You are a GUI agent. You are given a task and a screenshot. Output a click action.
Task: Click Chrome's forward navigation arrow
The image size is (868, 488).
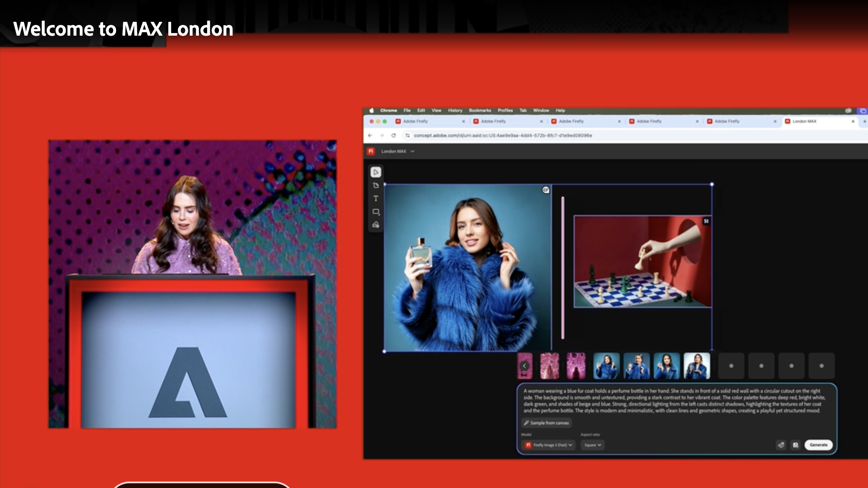[382, 135]
